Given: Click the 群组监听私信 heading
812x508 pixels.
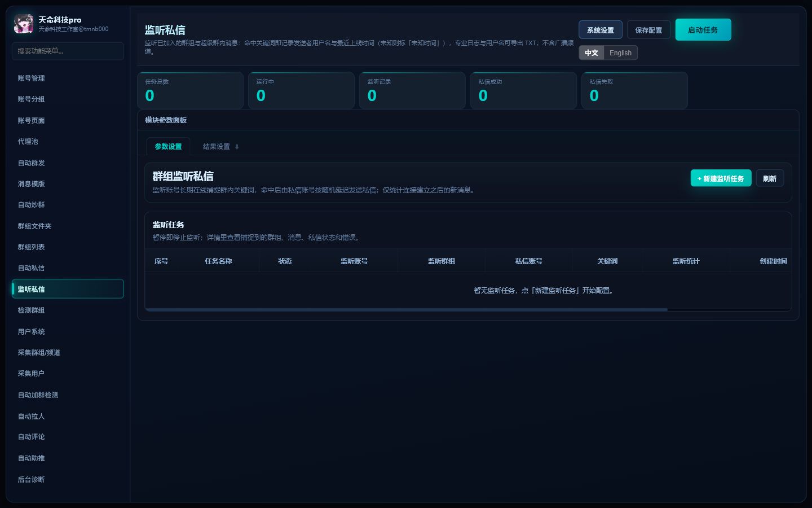Looking at the screenshot, I should pos(183,176).
